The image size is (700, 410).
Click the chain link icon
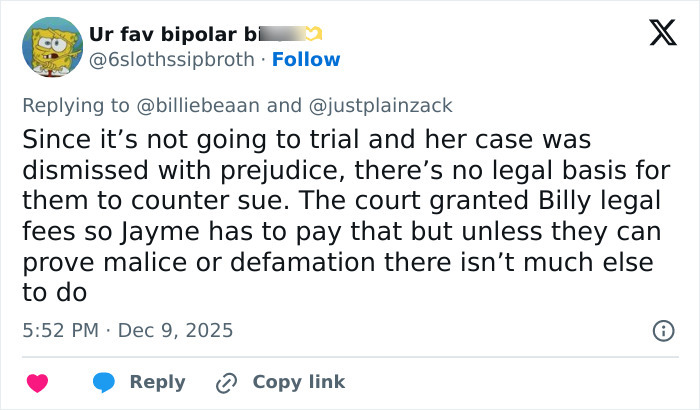[226, 382]
